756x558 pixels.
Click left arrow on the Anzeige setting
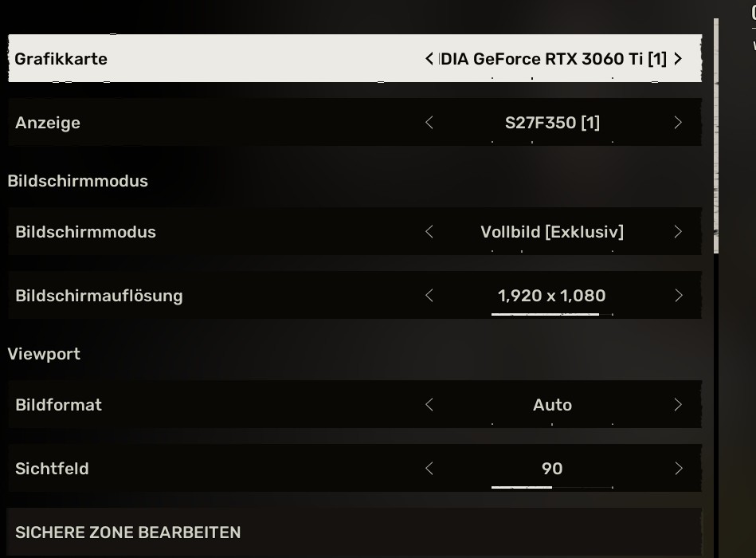pos(429,123)
